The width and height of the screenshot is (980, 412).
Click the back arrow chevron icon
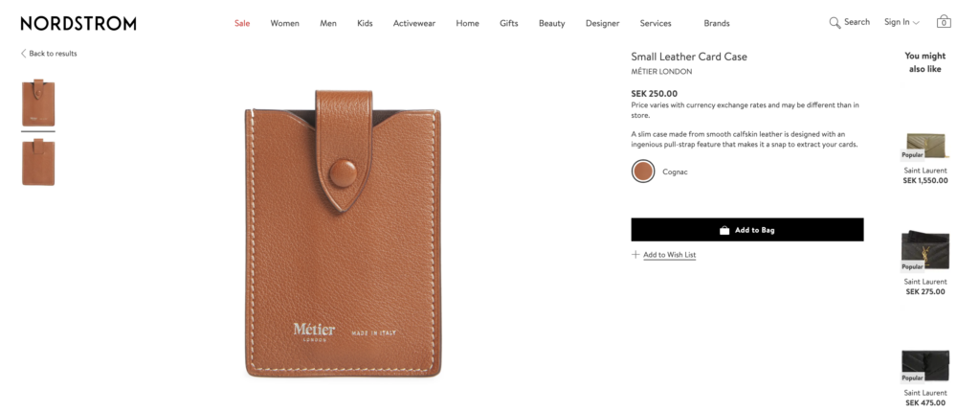pos(24,54)
